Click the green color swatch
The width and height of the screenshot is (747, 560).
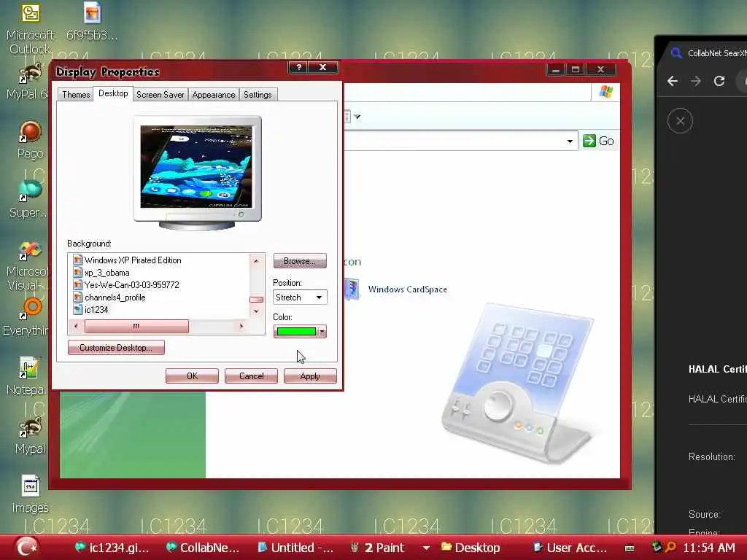pyautogui.click(x=296, y=332)
